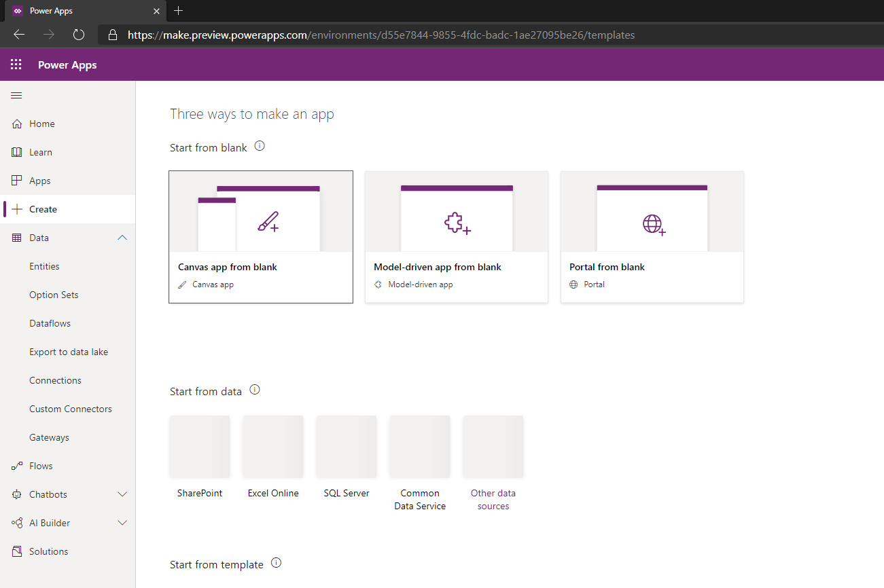This screenshot has width=884, height=588.
Task: Click the Data table icon
Action: click(17, 238)
